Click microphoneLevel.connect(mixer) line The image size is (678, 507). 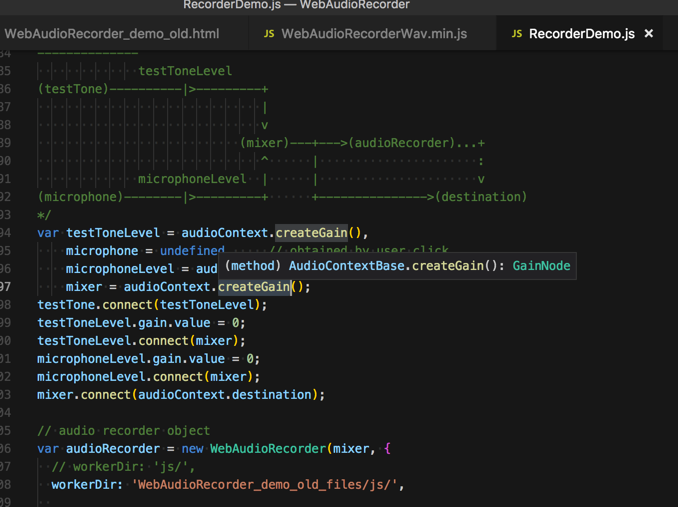click(148, 377)
